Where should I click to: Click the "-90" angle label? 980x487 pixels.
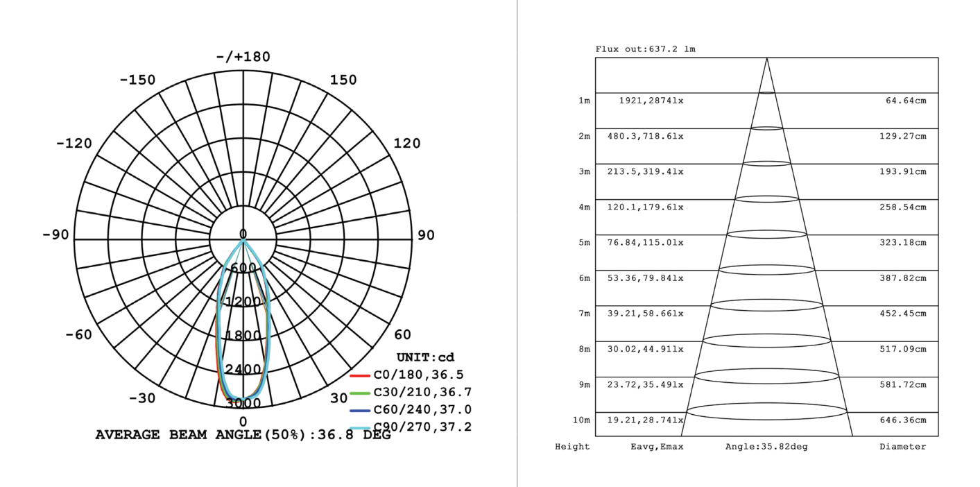55,235
